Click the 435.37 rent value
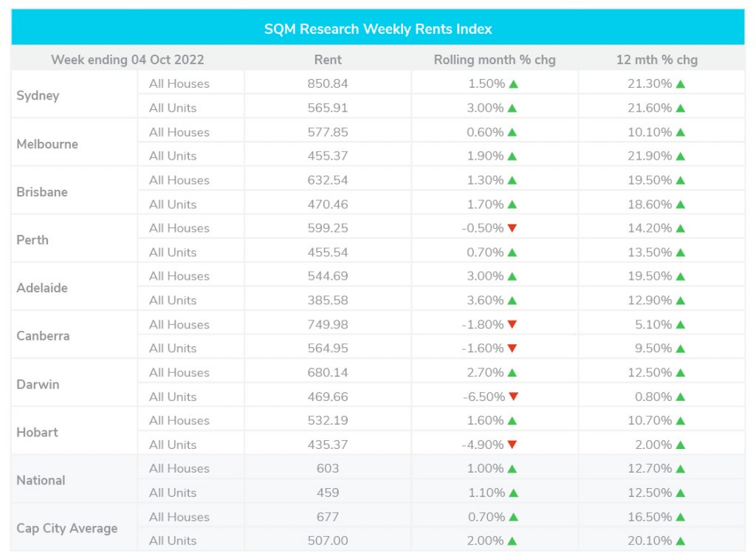The width and height of the screenshot is (756, 559). 328,445
